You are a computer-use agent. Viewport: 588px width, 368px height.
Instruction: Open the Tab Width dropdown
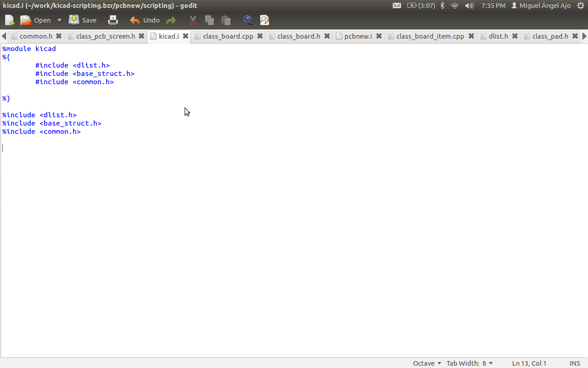coord(469,363)
